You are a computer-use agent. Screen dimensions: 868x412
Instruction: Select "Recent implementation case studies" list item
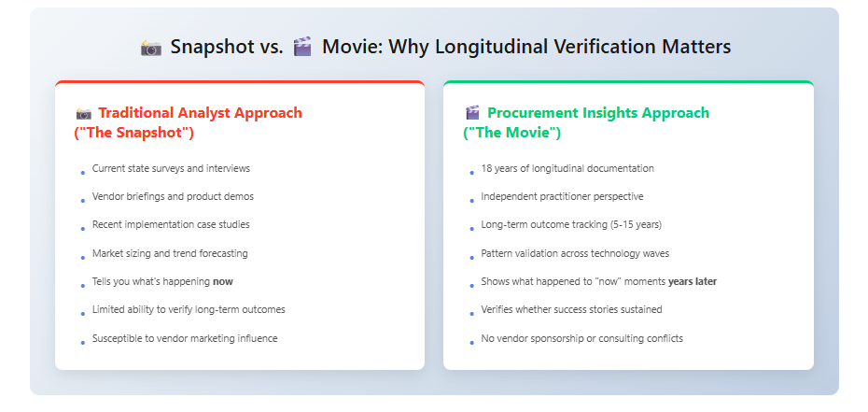coord(171,225)
